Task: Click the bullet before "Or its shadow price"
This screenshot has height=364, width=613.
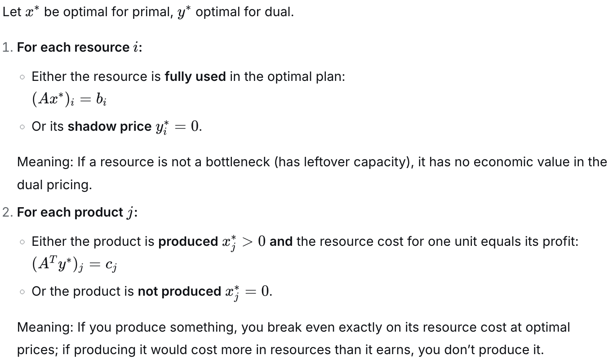Action: (x=22, y=127)
